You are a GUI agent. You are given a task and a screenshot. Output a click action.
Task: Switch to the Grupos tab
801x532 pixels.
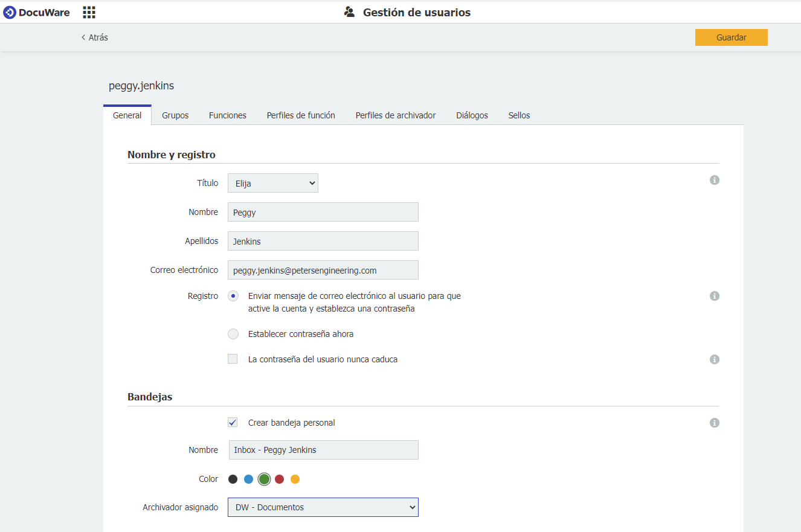tap(175, 115)
